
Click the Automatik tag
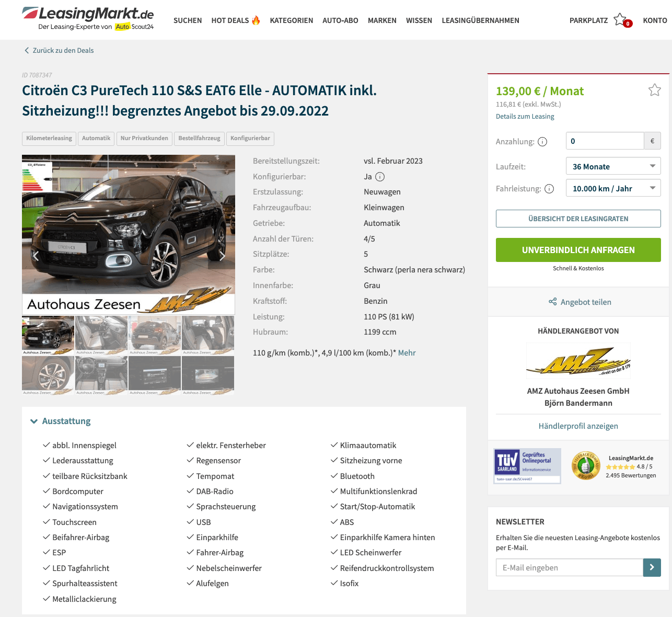96,139
